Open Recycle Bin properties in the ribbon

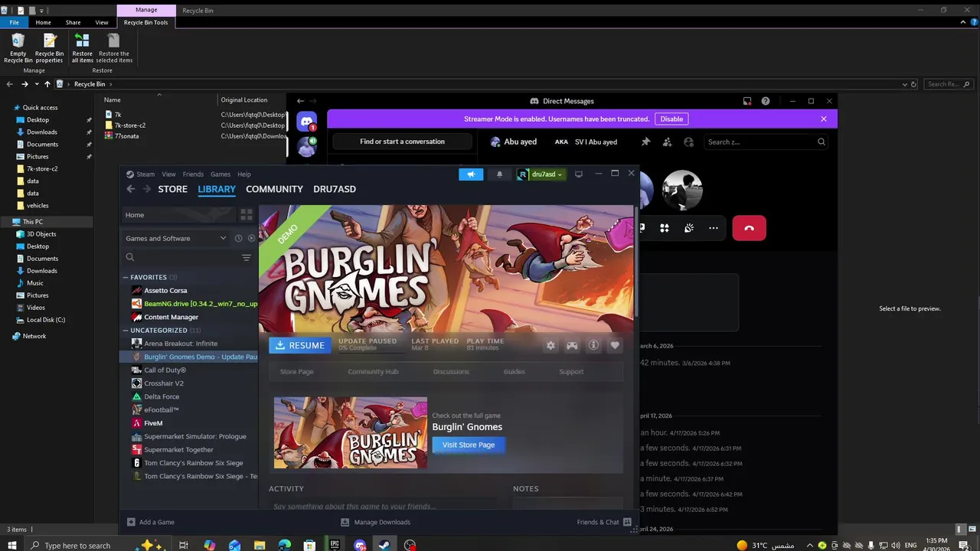[x=49, y=47]
